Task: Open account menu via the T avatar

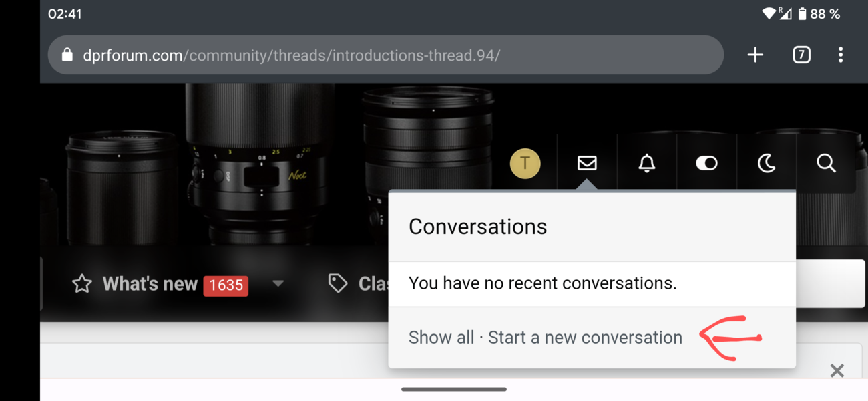Action: pyautogui.click(x=525, y=162)
